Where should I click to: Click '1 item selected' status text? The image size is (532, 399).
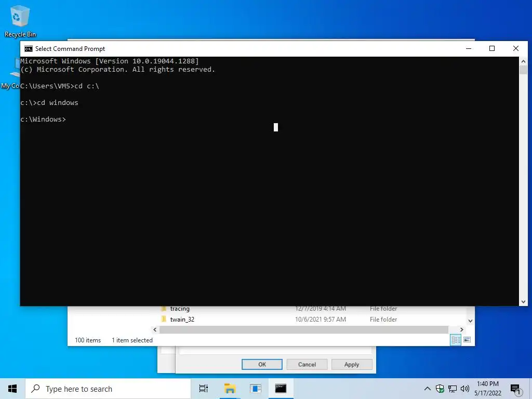pos(132,340)
